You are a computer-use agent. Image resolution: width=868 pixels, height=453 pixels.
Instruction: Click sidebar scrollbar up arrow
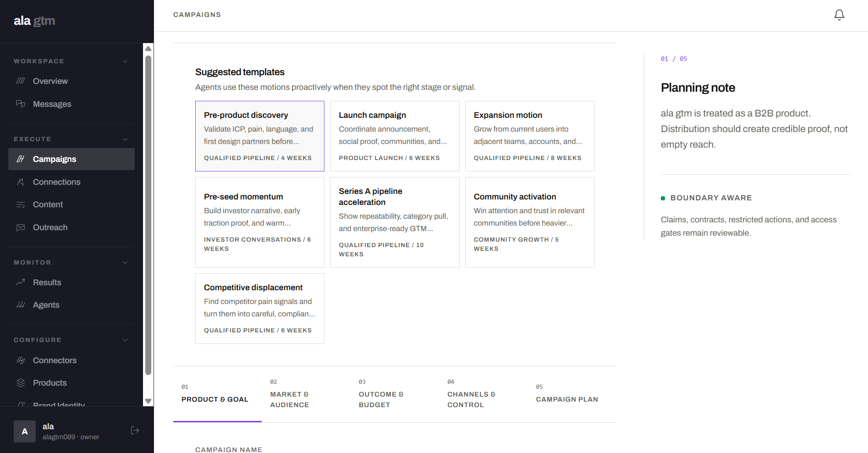coord(148,49)
